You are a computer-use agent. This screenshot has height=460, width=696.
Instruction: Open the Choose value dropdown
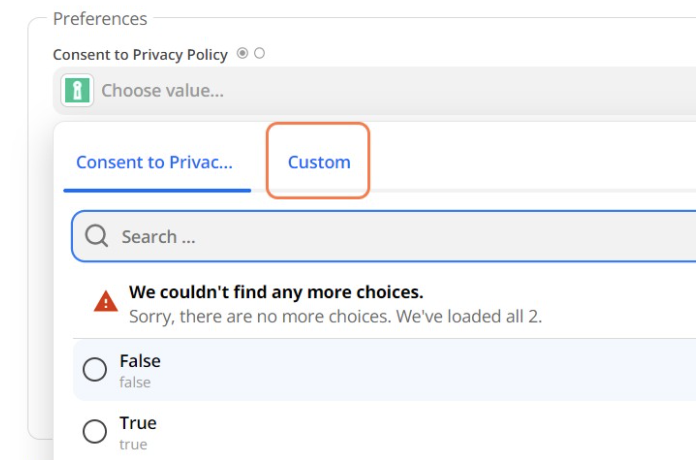point(400,91)
